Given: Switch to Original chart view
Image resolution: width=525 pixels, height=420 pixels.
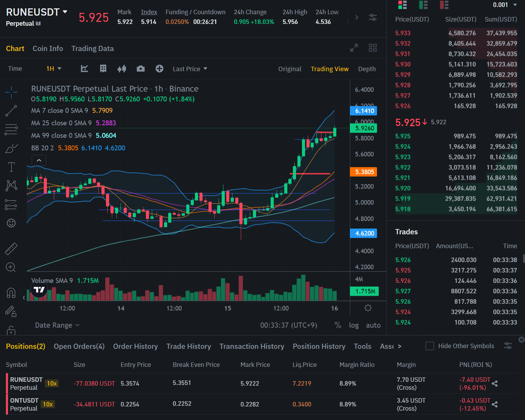Looking at the screenshot, I should (x=290, y=69).
